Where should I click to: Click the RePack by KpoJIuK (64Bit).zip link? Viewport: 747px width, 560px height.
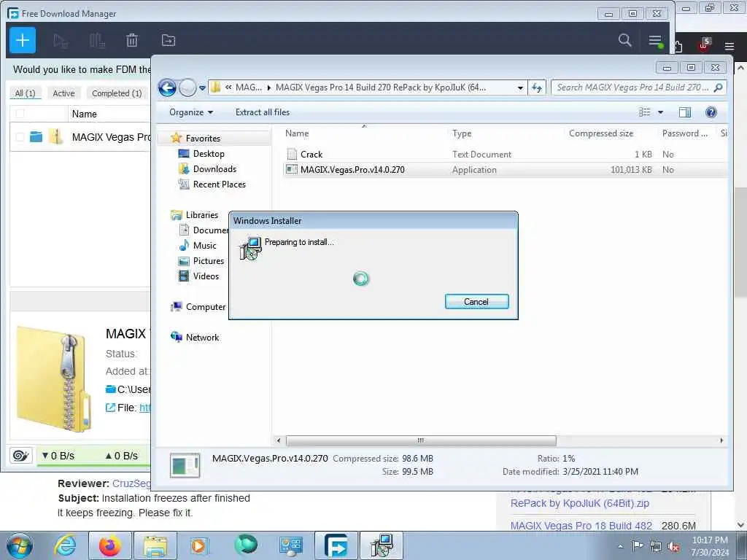pos(580,503)
